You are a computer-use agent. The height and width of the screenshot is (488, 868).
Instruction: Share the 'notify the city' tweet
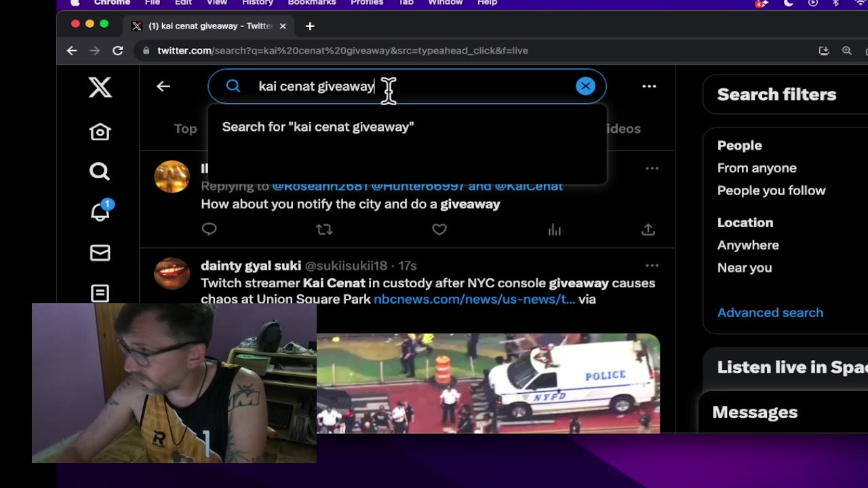(648, 229)
